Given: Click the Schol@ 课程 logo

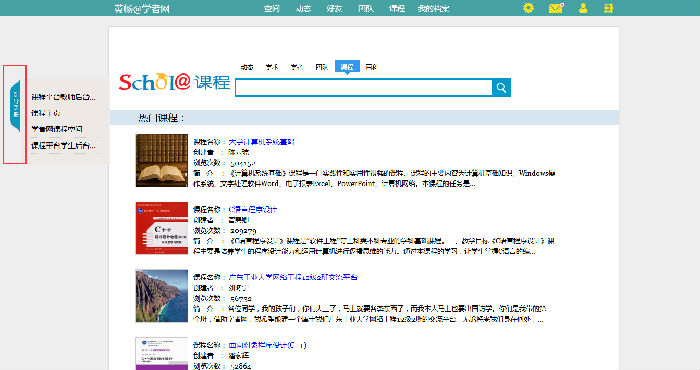Looking at the screenshot, I should 174,82.
